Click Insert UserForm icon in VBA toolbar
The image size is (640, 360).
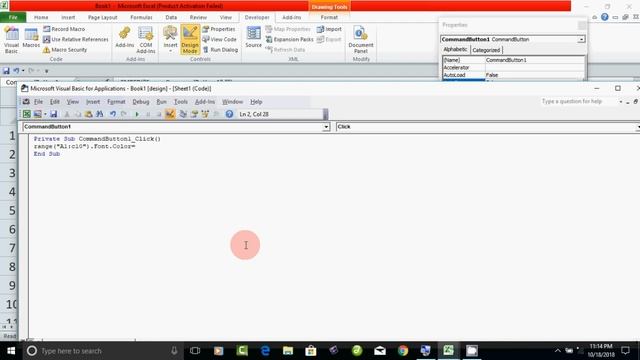click(38, 114)
